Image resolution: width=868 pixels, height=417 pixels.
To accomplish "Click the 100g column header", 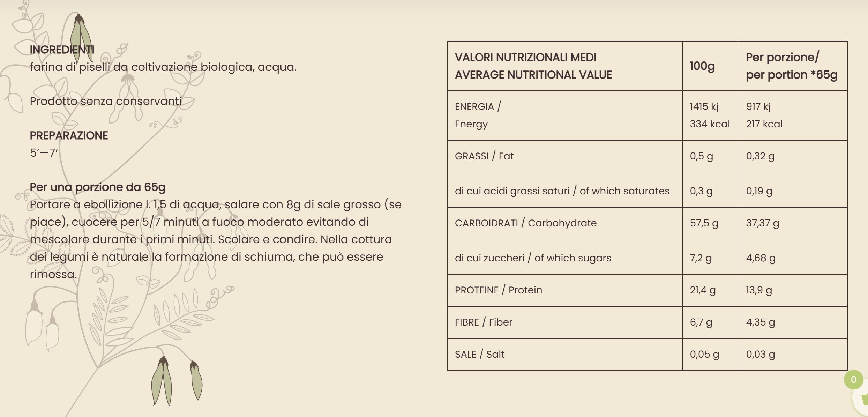I will pos(702,66).
